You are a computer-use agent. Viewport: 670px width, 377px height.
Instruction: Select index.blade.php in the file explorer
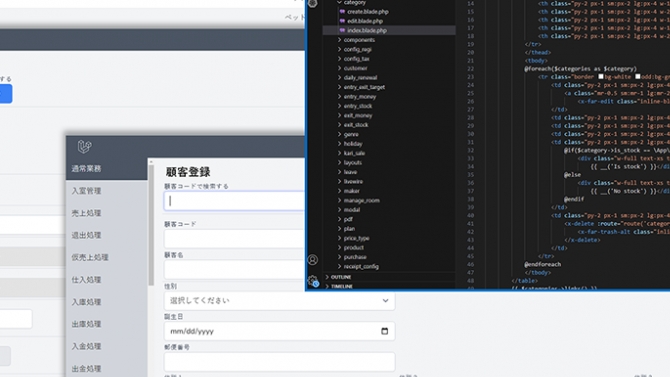(x=367, y=30)
